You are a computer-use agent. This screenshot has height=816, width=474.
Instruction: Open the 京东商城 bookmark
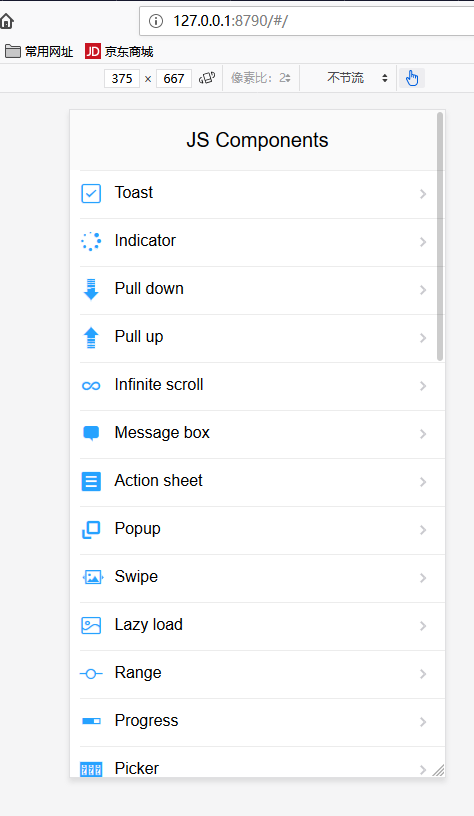(x=119, y=52)
